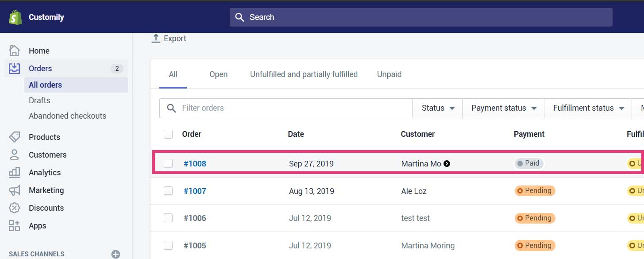Switch to the Open orders tab
644x259 pixels.
tap(219, 74)
